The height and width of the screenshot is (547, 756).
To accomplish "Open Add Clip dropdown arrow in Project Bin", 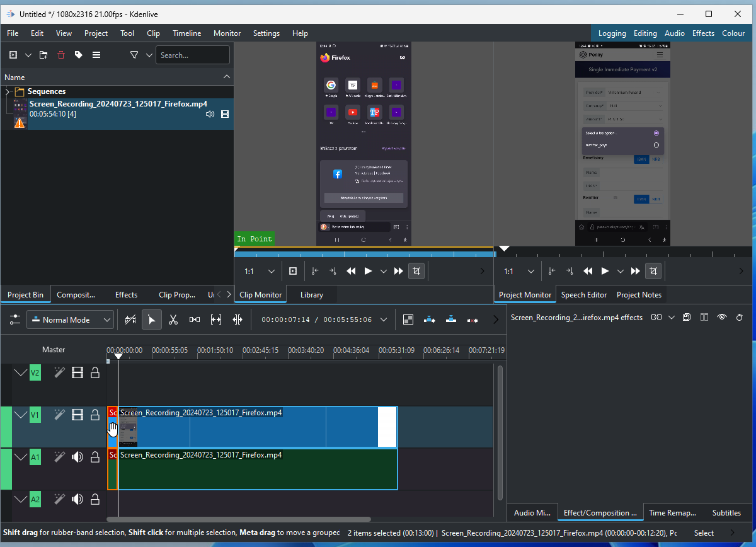I will [28, 55].
